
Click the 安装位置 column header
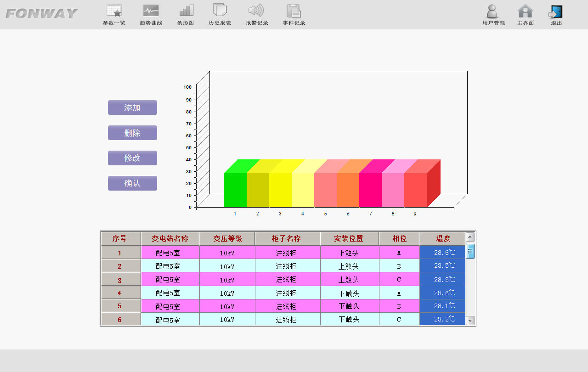point(350,239)
